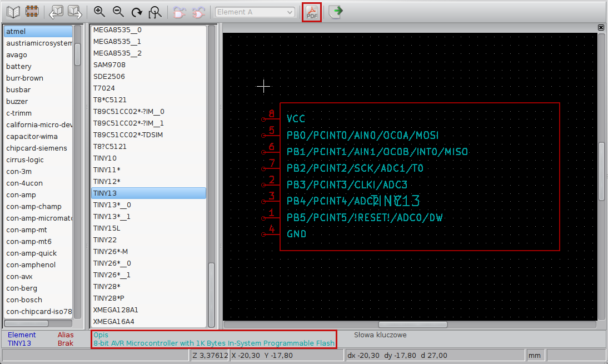Insert component into schematic with green arrow
Image resolution: width=608 pixels, height=364 pixels.
click(336, 12)
